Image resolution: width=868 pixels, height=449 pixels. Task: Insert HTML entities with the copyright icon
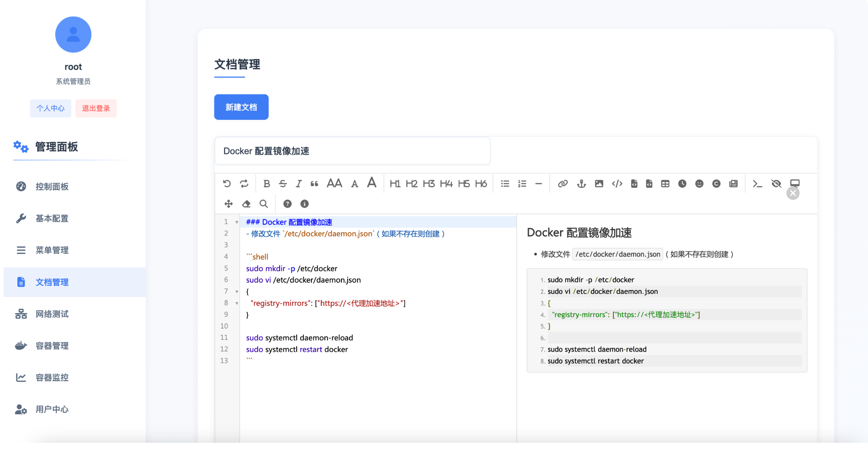coord(716,183)
